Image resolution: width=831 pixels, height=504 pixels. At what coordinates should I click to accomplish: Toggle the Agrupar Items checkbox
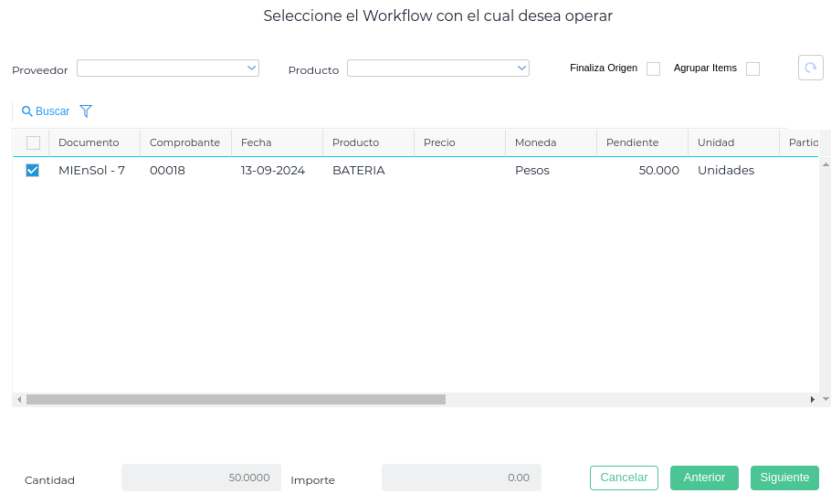(752, 68)
